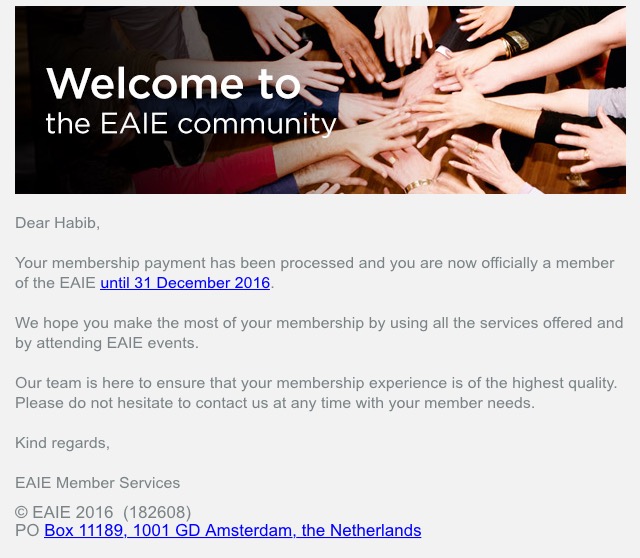Click the 'Dear Habib,' greeting line
This screenshot has height=558, width=640.
pos(58,223)
